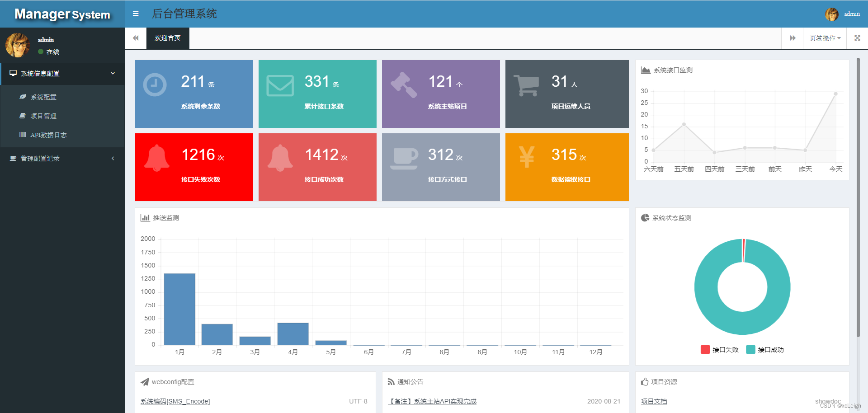Click the gavel icon on 系统主站项目 card
868x413 pixels.
click(404, 85)
